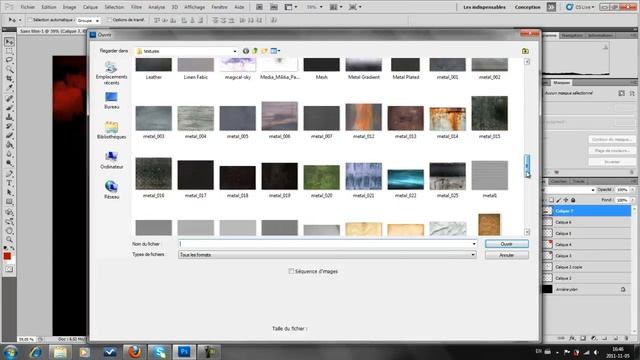Click the dialog vertical scrollbar thumb
Image resolution: width=640 pixels, height=360 pixels.
point(527,166)
